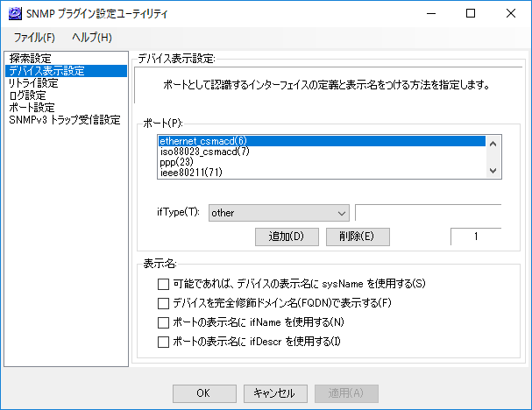Select SNMPv3 トラップ受信設定 item
The width and height of the screenshot is (532, 410).
click(66, 120)
